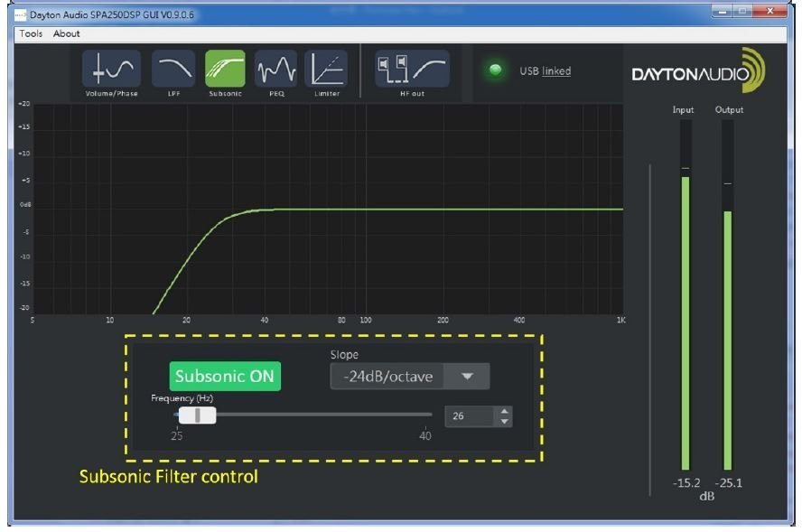Image resolution: width=802 pixels, height=532 pixels.
Task: Click the frequency value field showing 26
Action: (470, 416)
